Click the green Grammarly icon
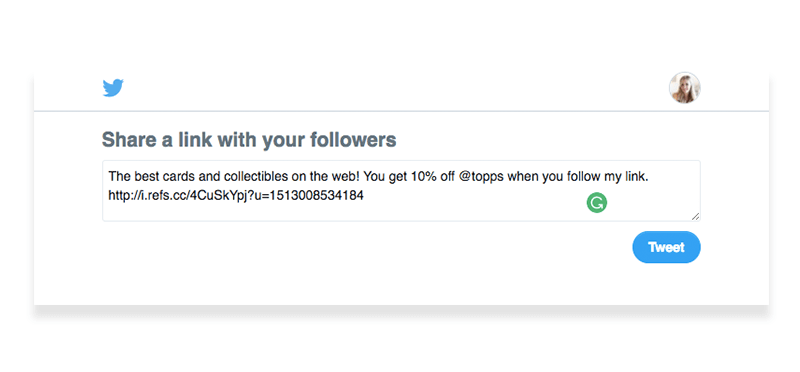Image resolution: width=800 pixels, height=372 pixels. pos(596,203)
